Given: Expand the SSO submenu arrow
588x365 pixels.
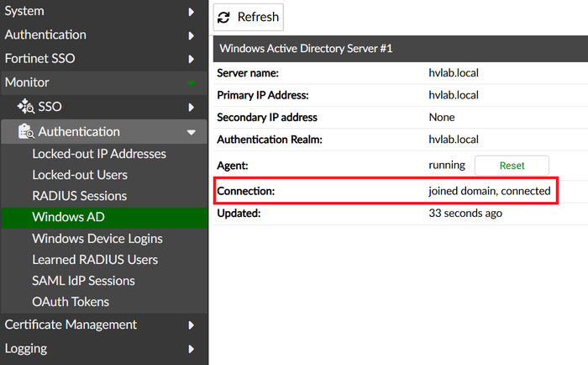Looking at the screenshot, I should click(x=192, y=107).
